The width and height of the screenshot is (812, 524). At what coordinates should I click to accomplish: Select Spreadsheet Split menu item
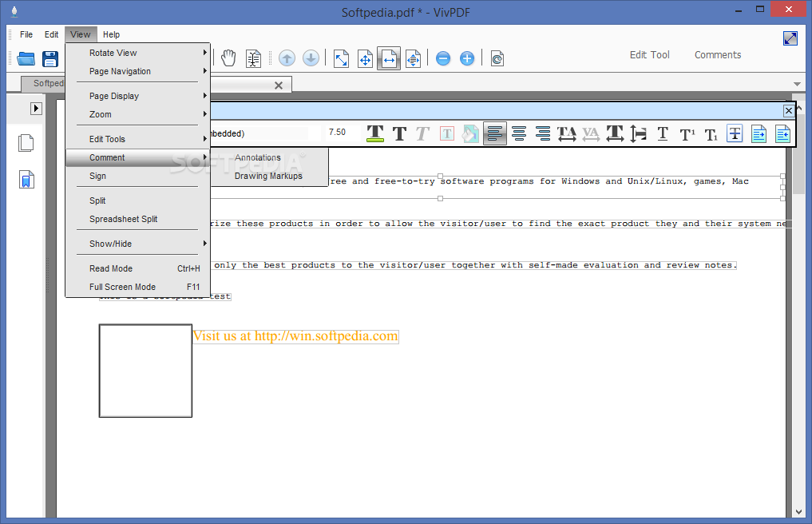point(138,219)
